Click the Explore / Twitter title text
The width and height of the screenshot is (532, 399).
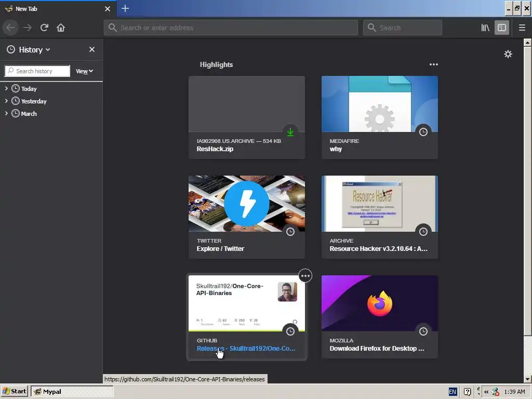tap(220, 249)
